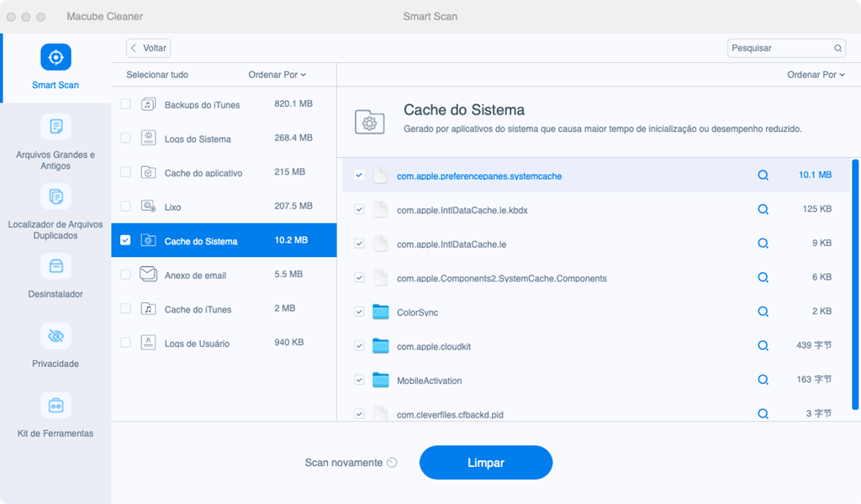Viewport: 861px width, 504px height.
Task: Click the 820.1 MB size of Backups do iTunes
Action: (293, 103)
